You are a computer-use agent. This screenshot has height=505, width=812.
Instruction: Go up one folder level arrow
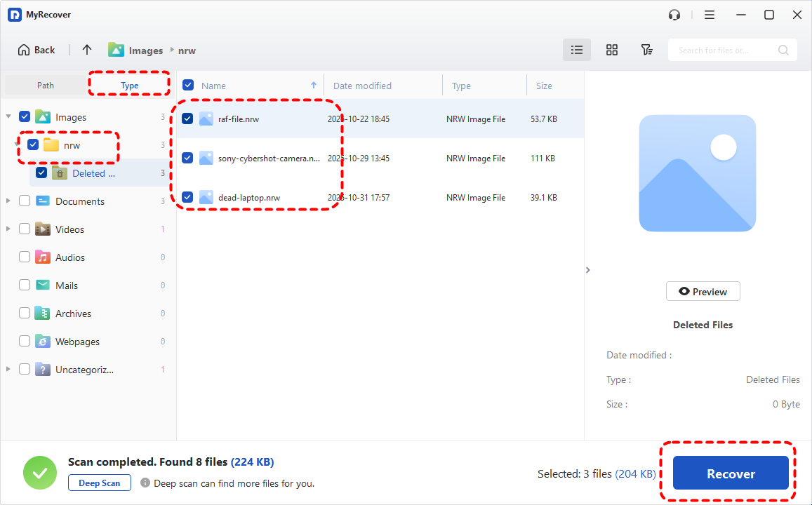coord(87,50)
